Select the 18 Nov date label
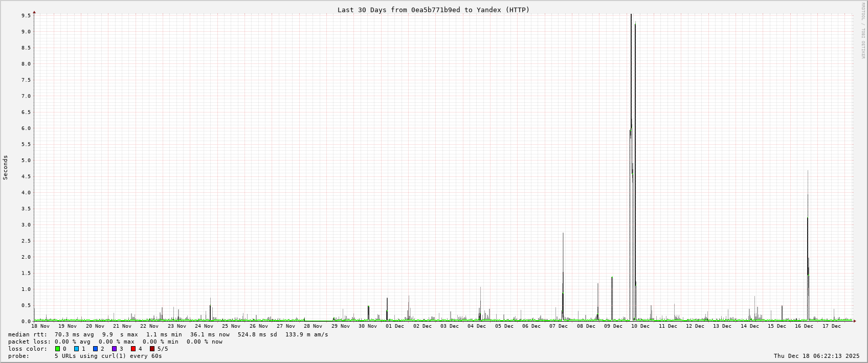The height and width of the screenshot is (363, 868). click(x=40, y=326)
